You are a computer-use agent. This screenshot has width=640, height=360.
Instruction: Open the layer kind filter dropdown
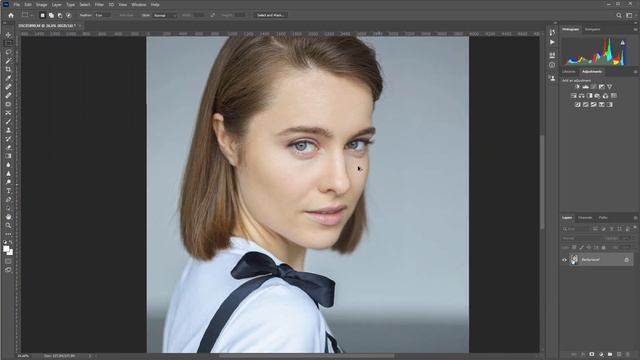[x=576, y=229]
